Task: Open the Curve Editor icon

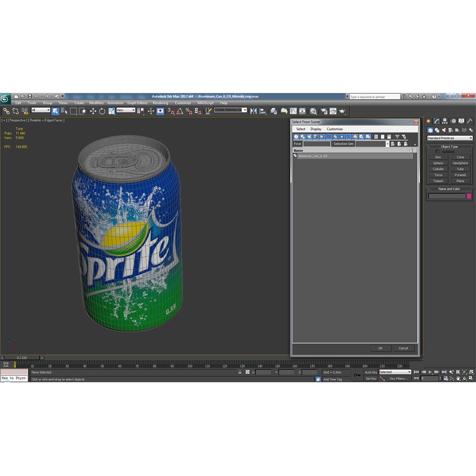Action: [293, 111]
